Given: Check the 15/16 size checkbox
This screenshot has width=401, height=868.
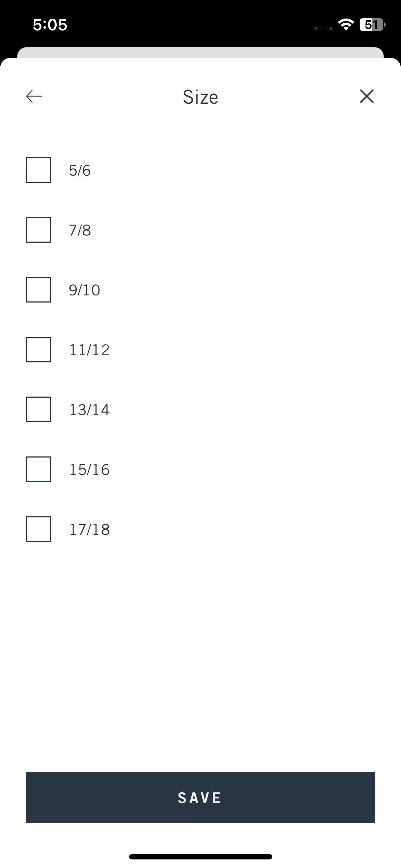Looking at the screenshot, I should [38, 469].
